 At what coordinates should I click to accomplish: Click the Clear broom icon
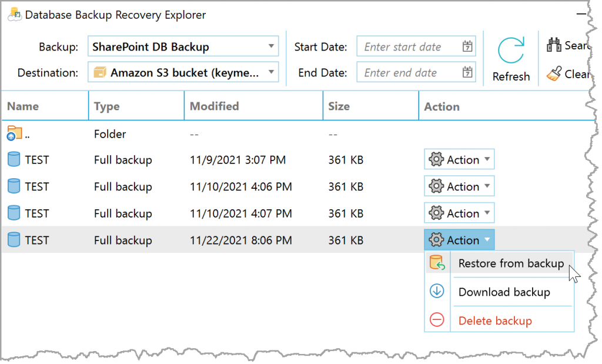[x=554, y=74]
